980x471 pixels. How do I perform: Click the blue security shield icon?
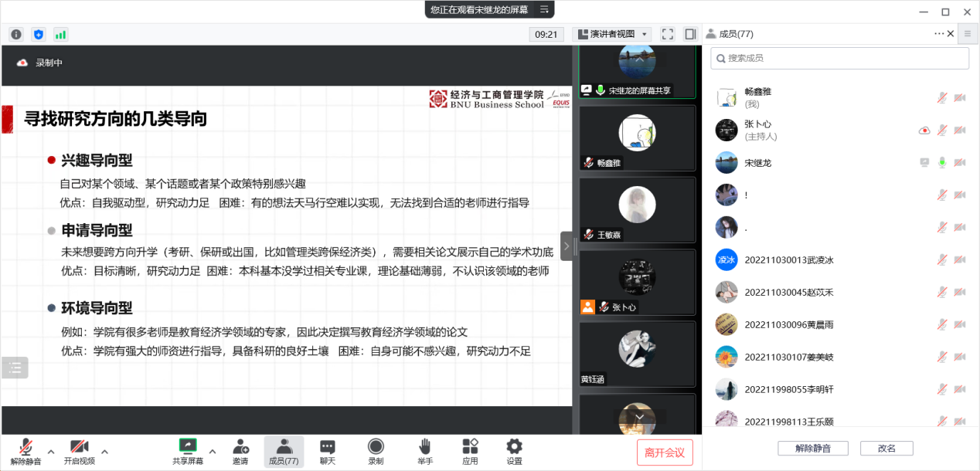(x=38, y=34)
